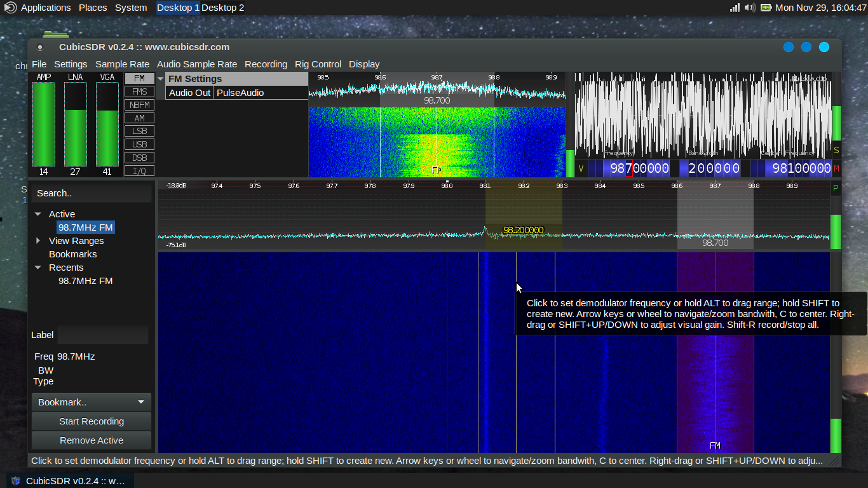The image size is (868, 488).
Task: Click the Search field in the sidebar
Action: pos(91,193)
